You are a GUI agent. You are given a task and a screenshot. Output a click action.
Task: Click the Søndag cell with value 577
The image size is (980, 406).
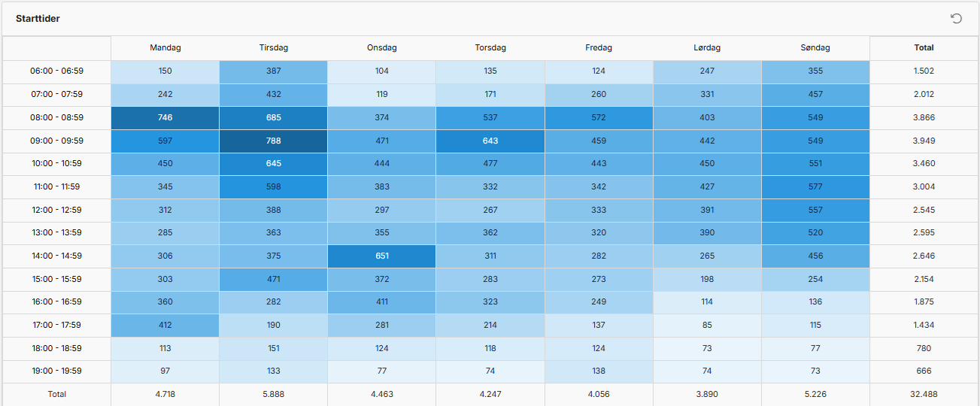pos(815,186)
